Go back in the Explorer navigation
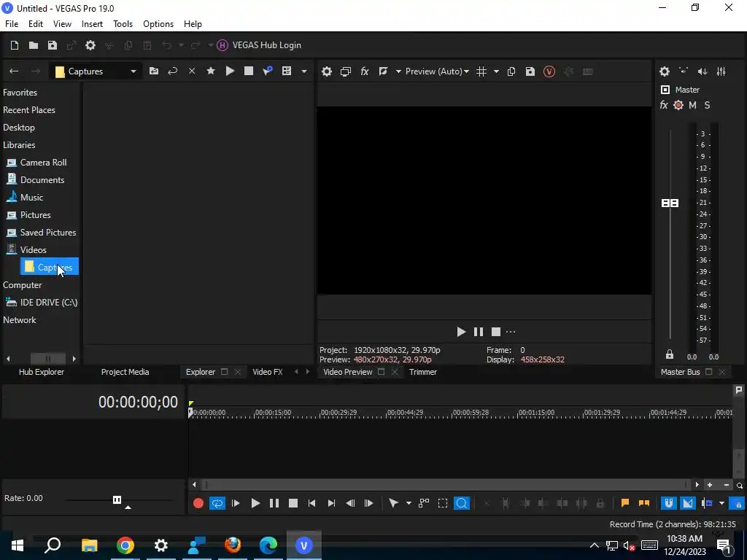This screenshot has width=747, height=560. [x=14, y=71]
